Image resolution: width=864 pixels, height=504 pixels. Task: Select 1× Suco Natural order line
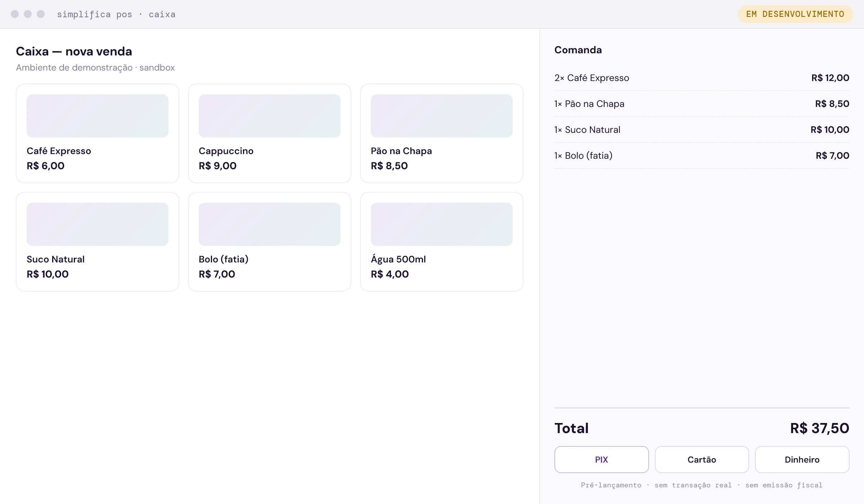coord(702,130)
